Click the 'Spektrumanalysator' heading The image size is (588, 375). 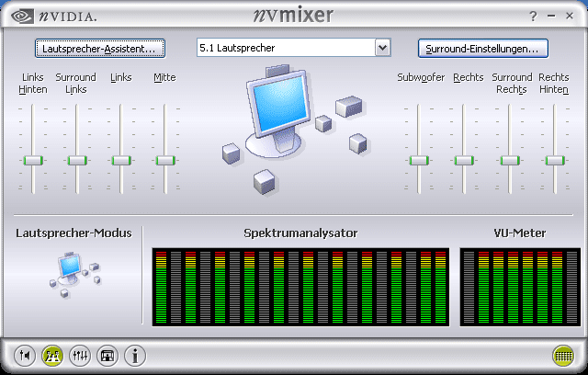[300, 233]
